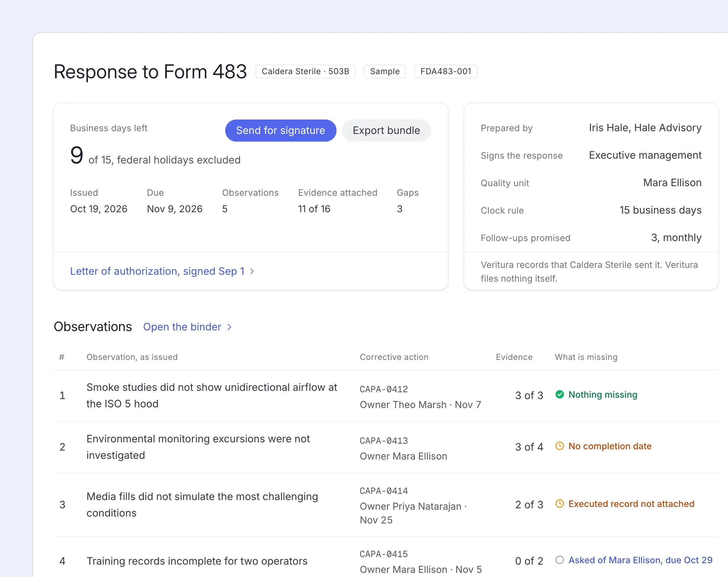
Task: Click the 0 of 2 evidence count
Action: click(529, 561)
